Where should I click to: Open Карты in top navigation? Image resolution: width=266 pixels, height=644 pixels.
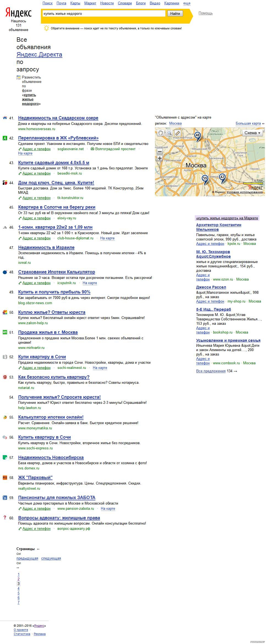pos(75,3)
